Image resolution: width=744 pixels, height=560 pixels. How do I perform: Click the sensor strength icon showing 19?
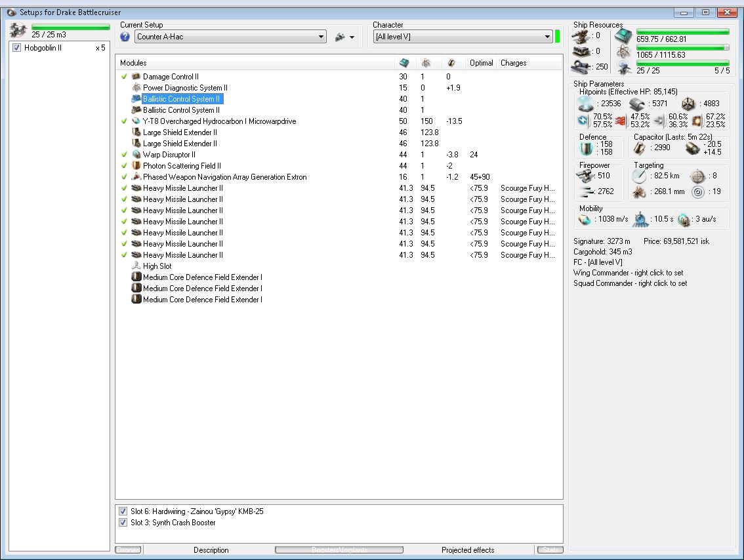tap(697, 191)
